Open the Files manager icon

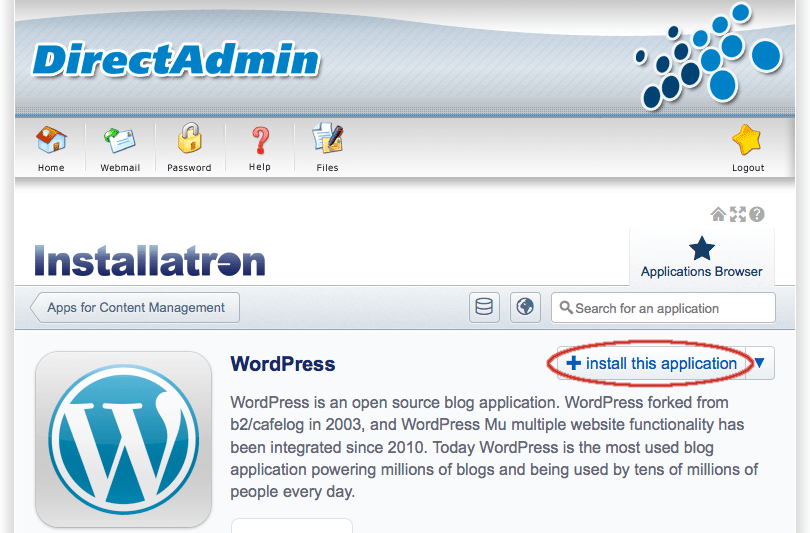(328, 138)
